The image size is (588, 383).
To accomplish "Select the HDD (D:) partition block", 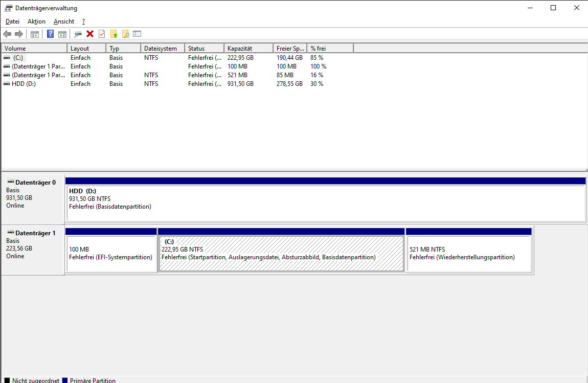I will click(x=326, y=199).
